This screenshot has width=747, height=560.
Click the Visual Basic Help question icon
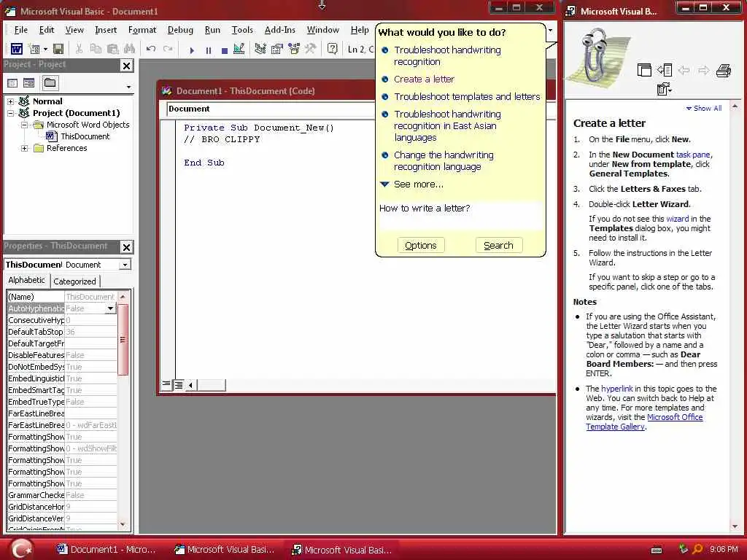333,49
